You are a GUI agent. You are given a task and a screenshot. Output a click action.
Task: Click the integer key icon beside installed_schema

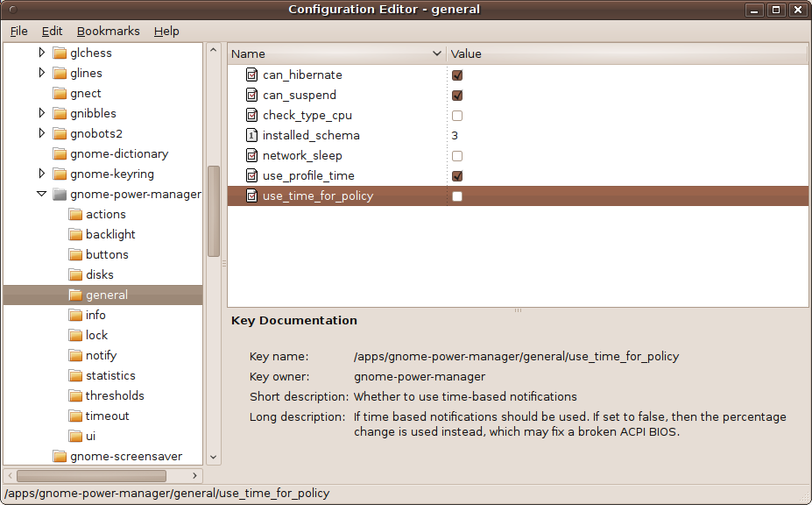coord(251,136)
